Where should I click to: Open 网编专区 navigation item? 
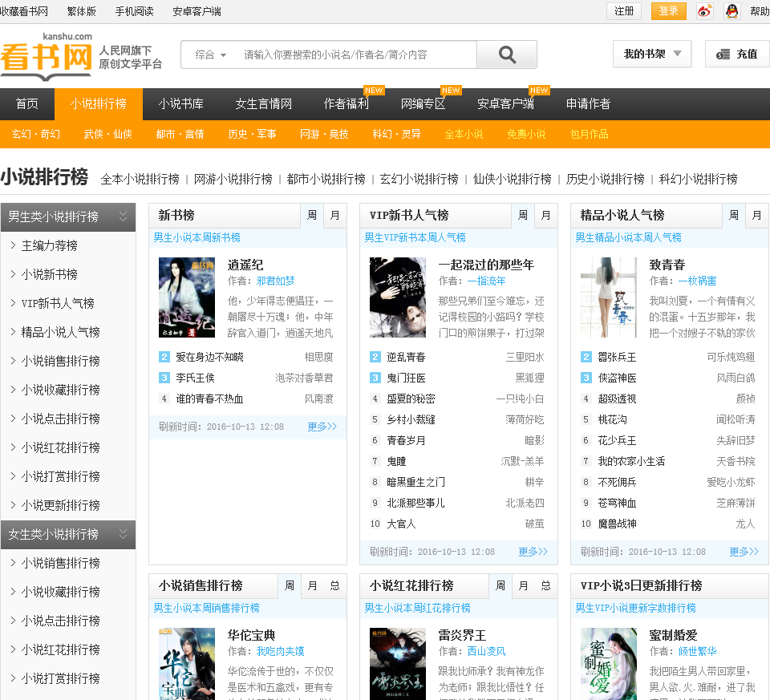coord(423,104)
